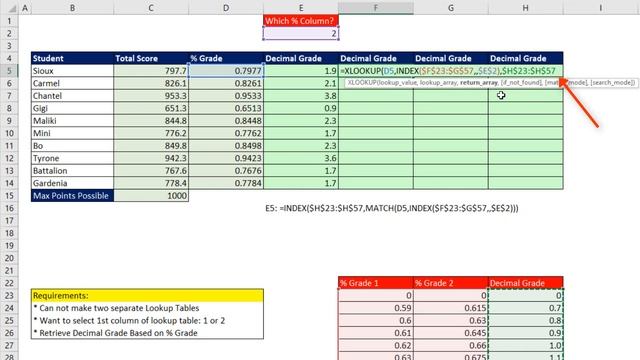Viewport: 640px width, 360px height.
Task: Select the student name Carmel
Action: pos(72,83)
